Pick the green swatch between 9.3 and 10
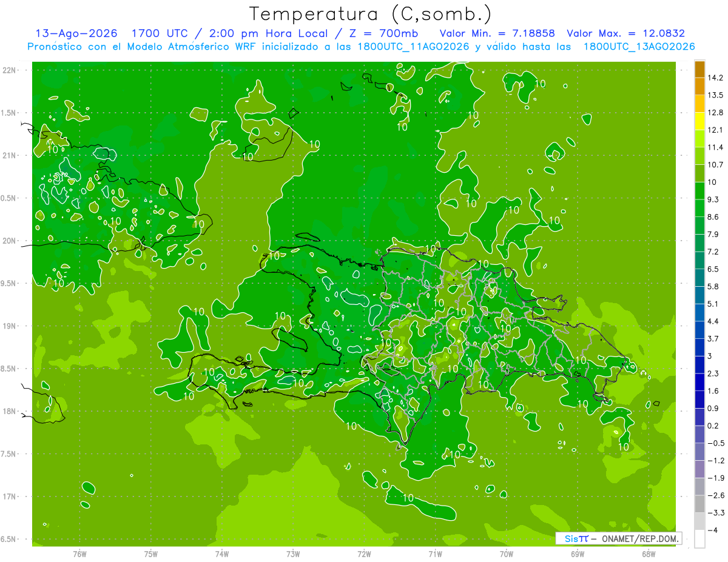Screen dimensions: 728x562 coord(699,191)
